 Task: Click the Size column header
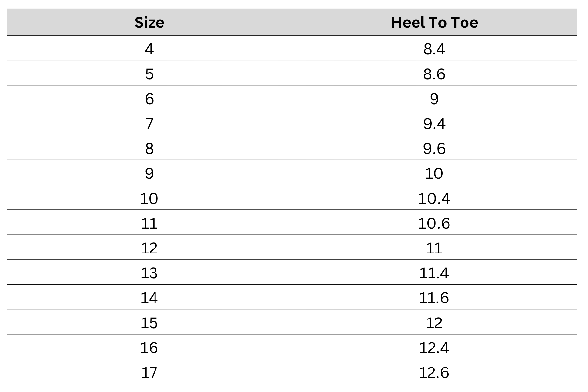coord(149,22)
